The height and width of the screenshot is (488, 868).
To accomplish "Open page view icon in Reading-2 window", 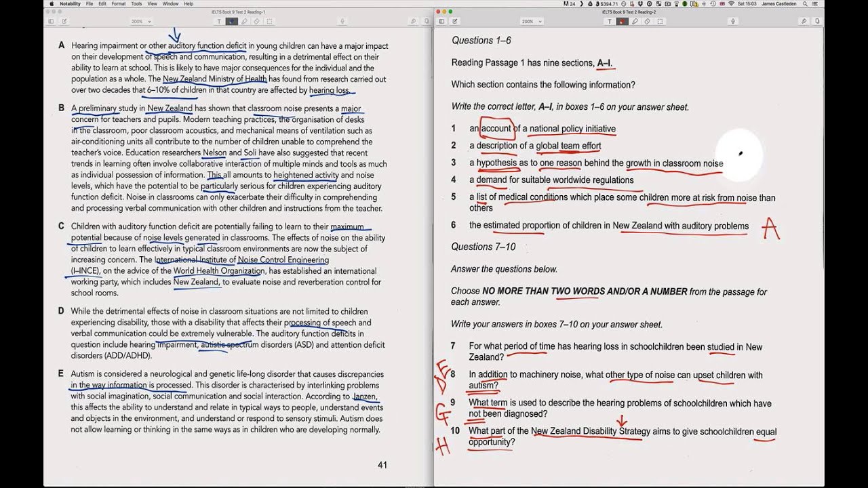I will 817,21.
